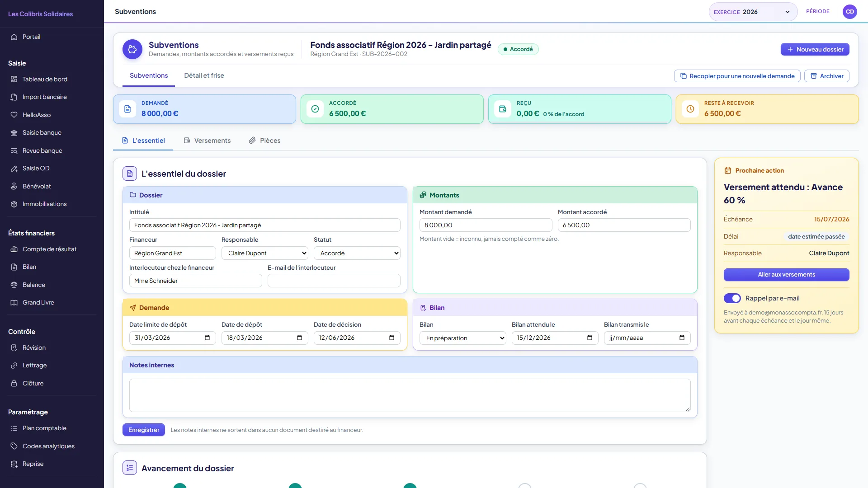This screenshot has height=488, width=868.
Task: Open HelloAsso heart icon in sidebar
Action: coord(14,115)
